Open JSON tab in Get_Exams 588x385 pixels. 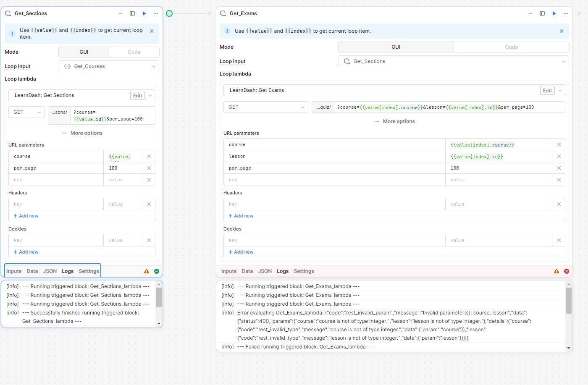(265, 271)
